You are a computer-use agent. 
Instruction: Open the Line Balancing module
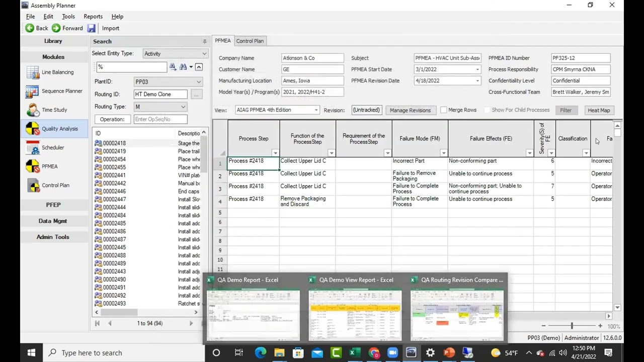tap(50, 72)
